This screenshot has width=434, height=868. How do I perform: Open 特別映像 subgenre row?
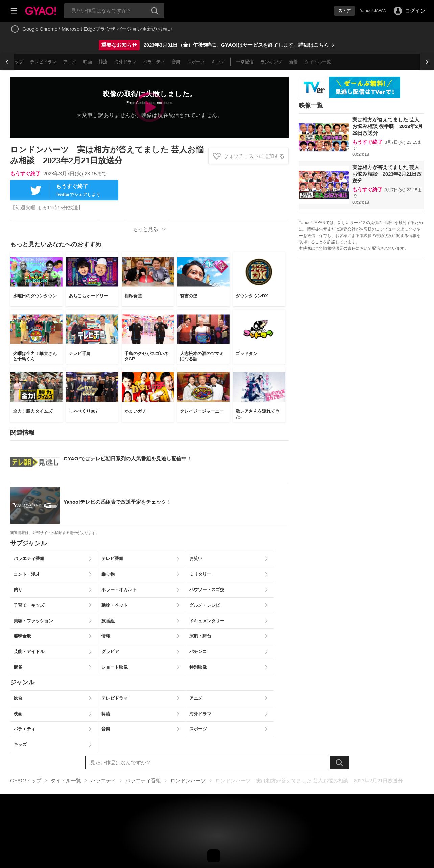click(230, 667)
